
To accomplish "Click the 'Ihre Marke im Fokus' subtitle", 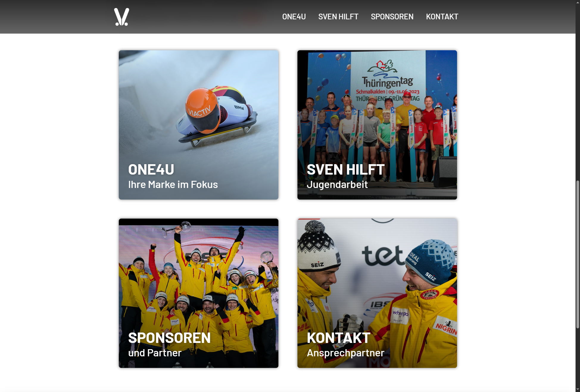I will click(173, 185).
